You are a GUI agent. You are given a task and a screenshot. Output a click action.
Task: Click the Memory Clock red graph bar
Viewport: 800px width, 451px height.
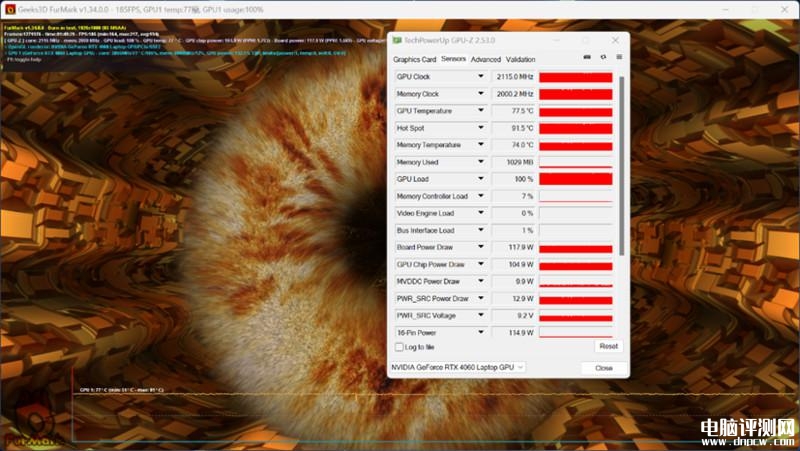[576, 94]
